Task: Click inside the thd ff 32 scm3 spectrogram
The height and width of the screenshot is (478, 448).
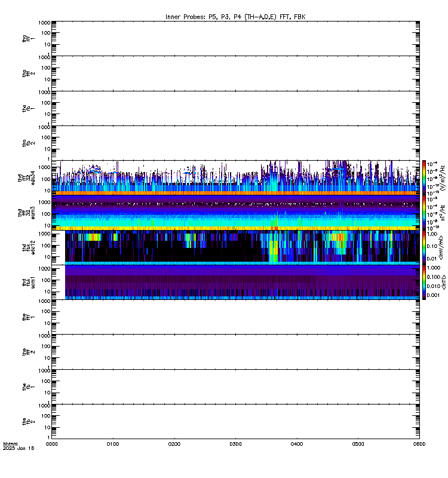Action: coord(235,213)
